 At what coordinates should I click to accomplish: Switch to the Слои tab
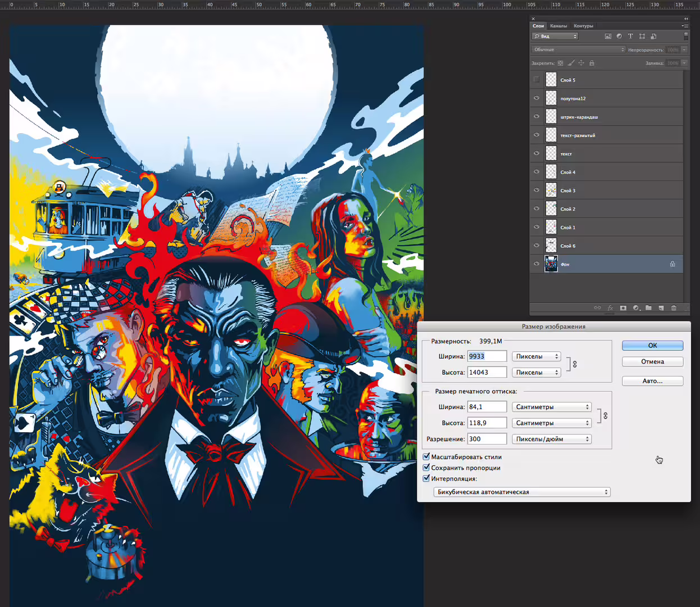[538, 26]
